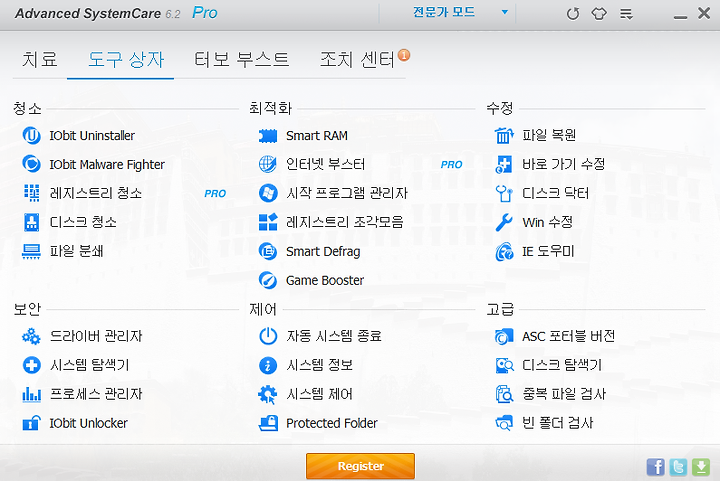
Task: Open Facebook share icon
Action: (655, 467)
